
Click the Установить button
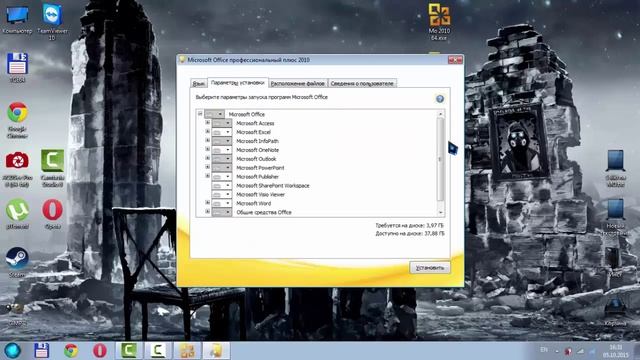pyautogui.click(x=430, y=268)
